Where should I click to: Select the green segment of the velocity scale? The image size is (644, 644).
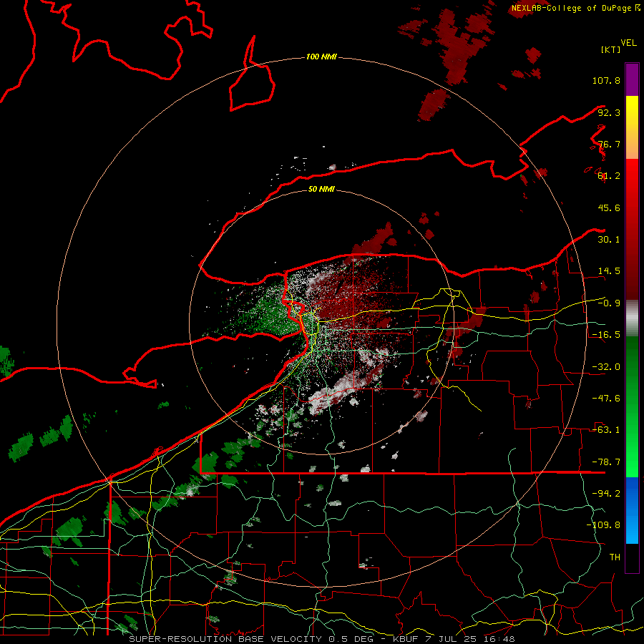click(632, 406)
